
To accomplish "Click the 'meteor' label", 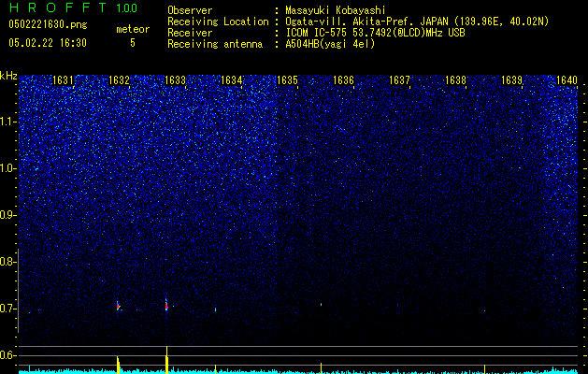I will pos(133,29).
